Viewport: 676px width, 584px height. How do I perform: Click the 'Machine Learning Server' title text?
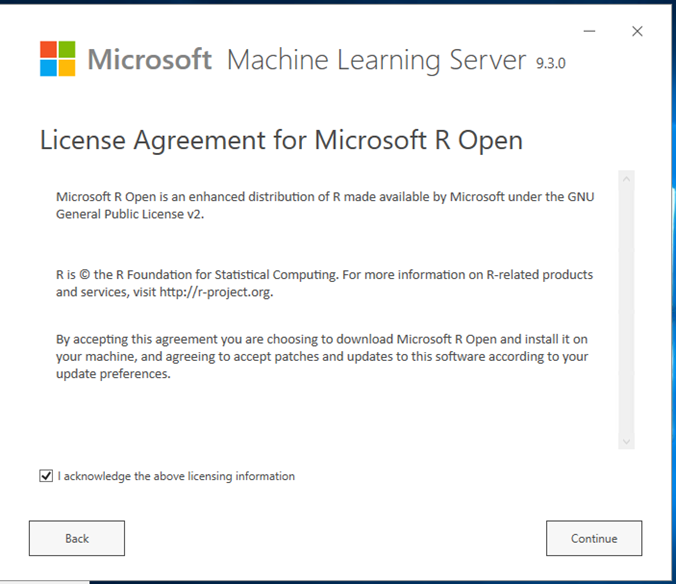[x=376, y=60]
